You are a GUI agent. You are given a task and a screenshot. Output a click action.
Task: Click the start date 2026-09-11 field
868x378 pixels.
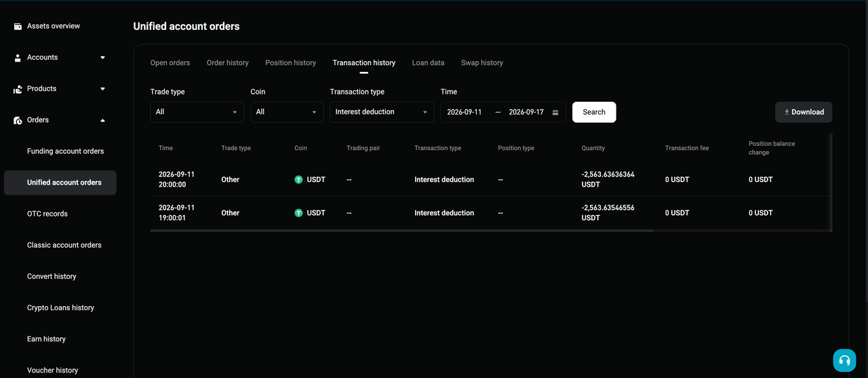click(465, 112)
